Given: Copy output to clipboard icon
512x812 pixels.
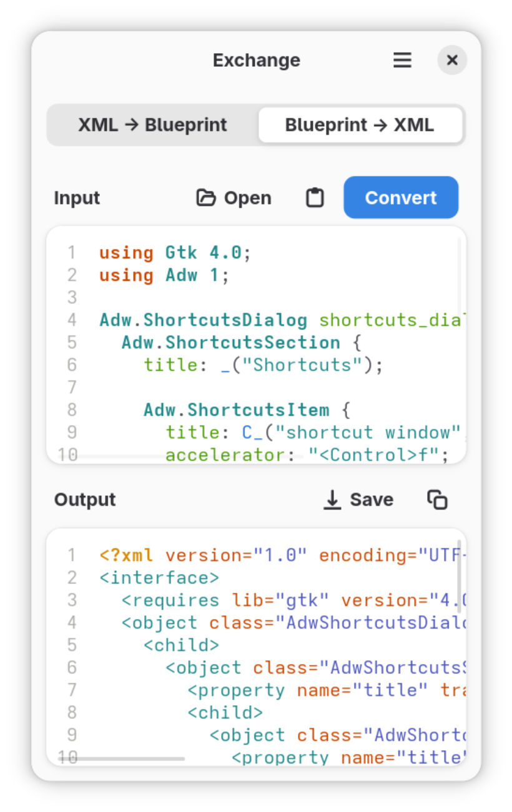Looking at the screenshot, I should [437, 500].
